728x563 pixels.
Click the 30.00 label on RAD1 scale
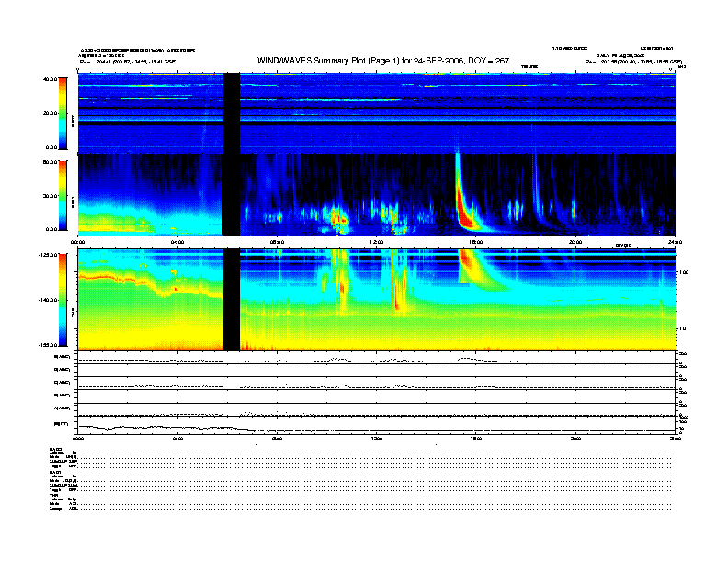[51, 196]
